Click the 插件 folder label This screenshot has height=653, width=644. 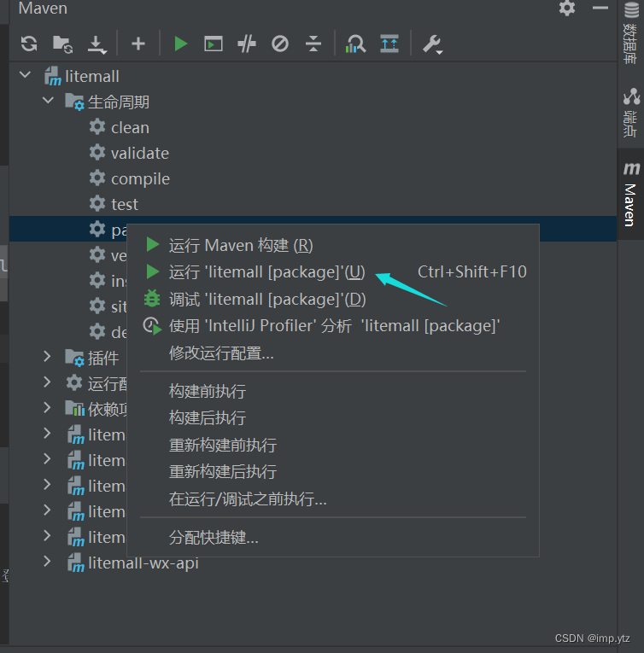(x=103, y=359)
